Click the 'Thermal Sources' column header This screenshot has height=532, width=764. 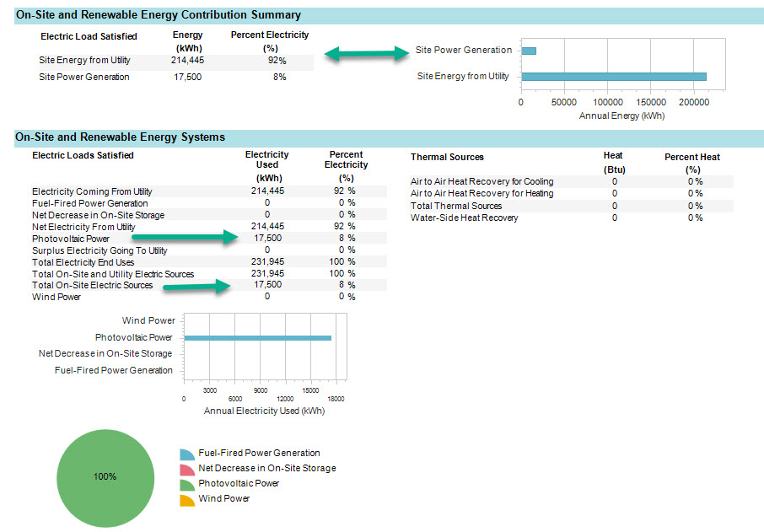coord(447,157)
